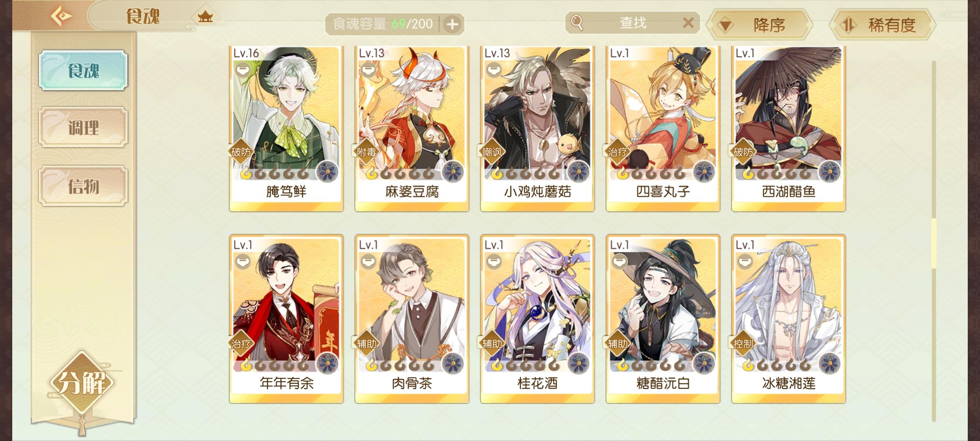Switch to the 调理 side tab
Image resolution: width=980 pixels, height=441 pixels.
click(83, 128)
